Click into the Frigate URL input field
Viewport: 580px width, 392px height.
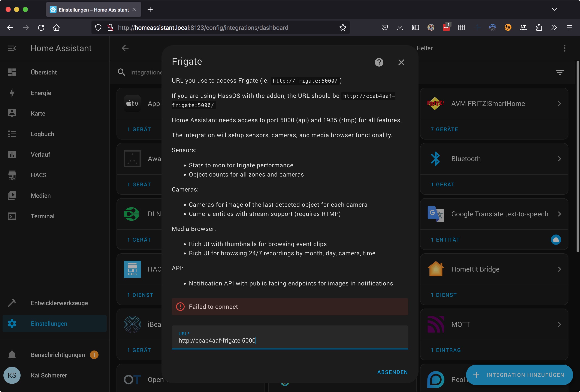point(290,340)
